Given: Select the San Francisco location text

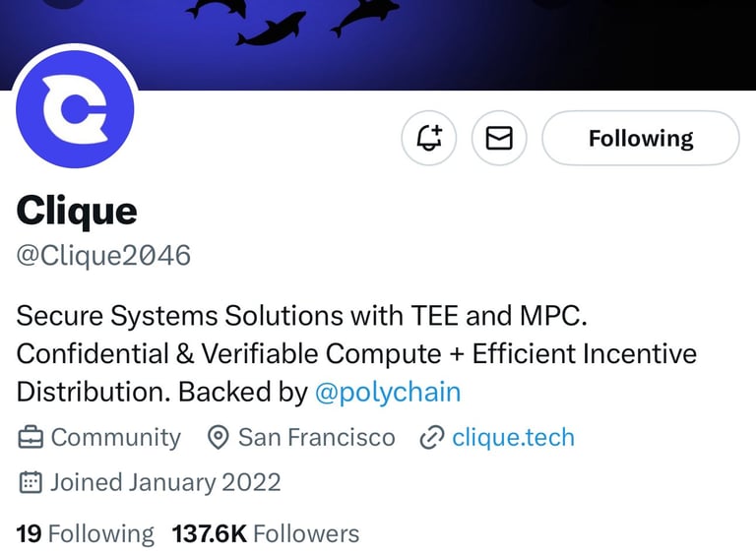Looking at the screenshot, I should (317, 438).
